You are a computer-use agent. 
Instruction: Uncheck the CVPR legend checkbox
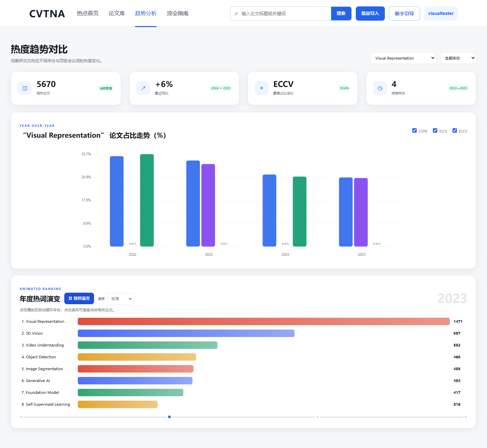[x=414, y=131]
